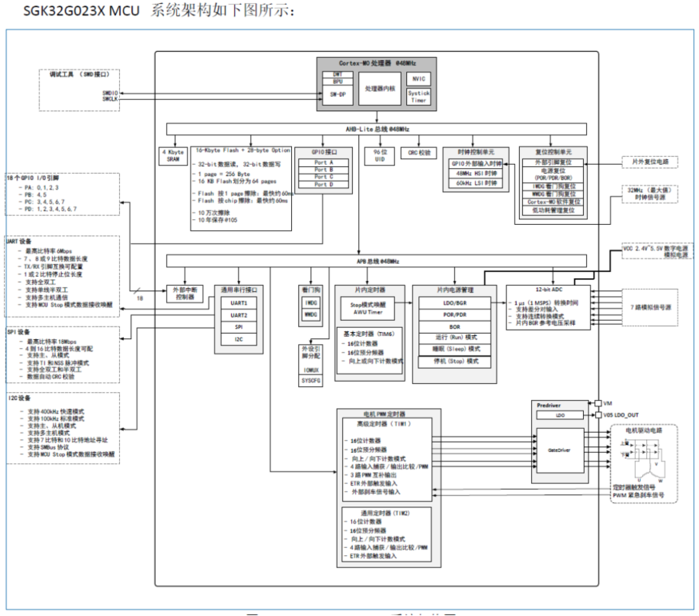Select the SYSCFG block
Screen dimensions: 699x616
[311, 381]
